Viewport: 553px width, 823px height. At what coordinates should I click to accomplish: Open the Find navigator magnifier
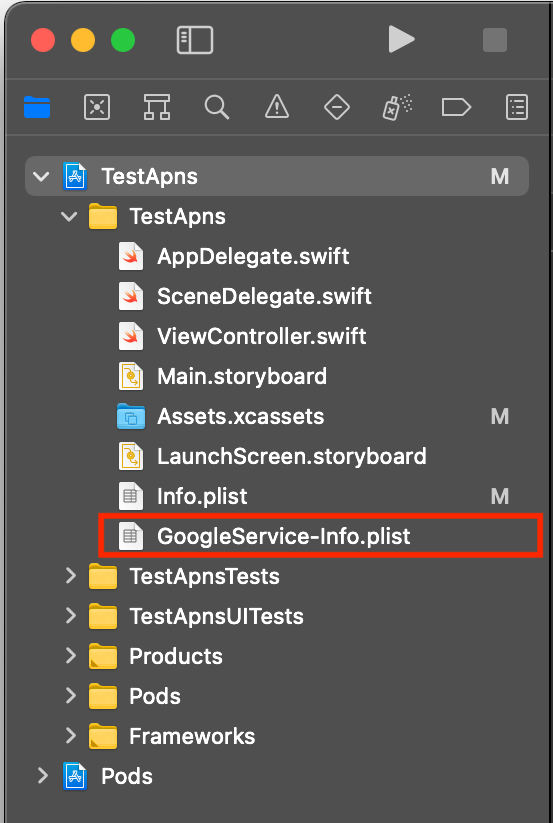pos(217,108)
